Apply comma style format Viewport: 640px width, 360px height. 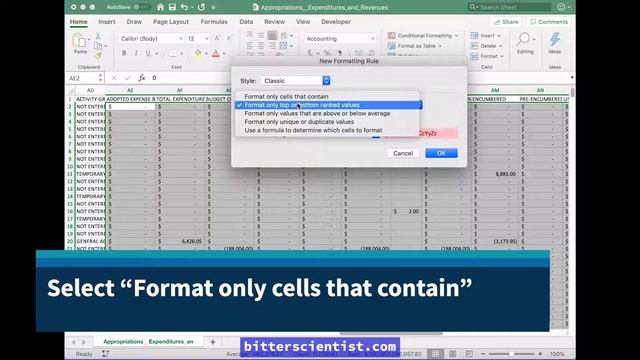(x=340, y=53)
